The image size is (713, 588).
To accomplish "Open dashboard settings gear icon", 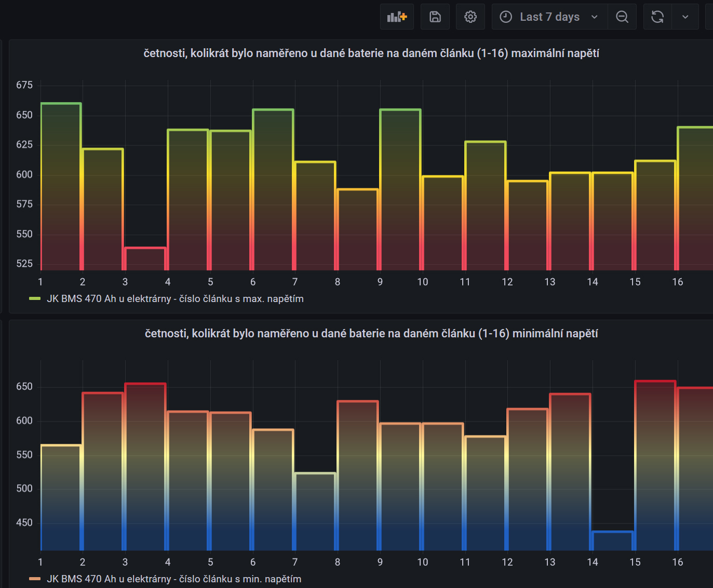I will 470,17.
